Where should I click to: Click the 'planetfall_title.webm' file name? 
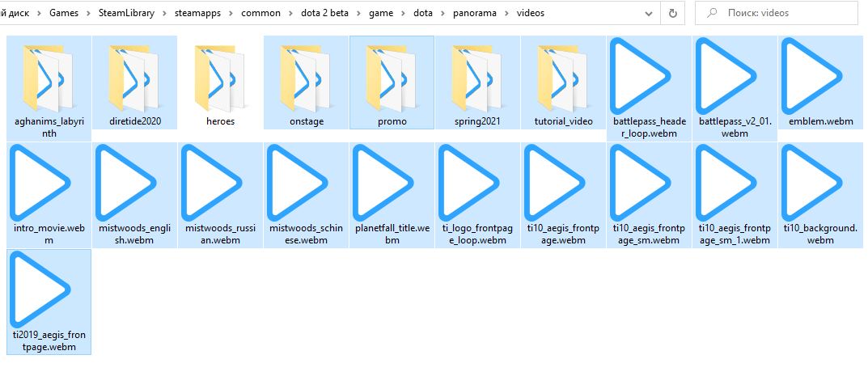392,235
